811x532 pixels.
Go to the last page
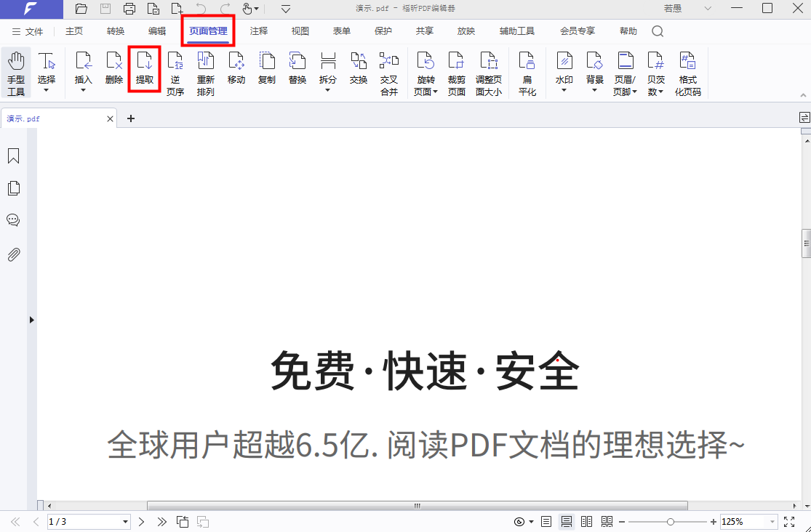(x=162, y=522)
